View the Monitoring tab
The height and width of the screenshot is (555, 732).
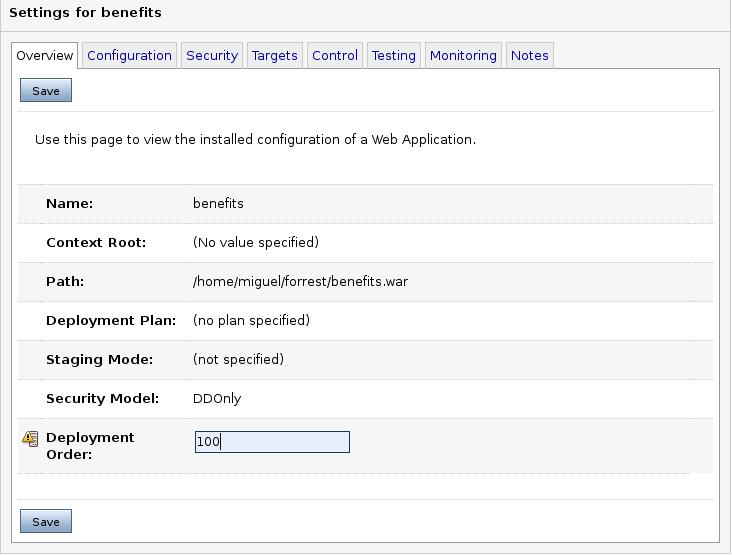(463, 56)
